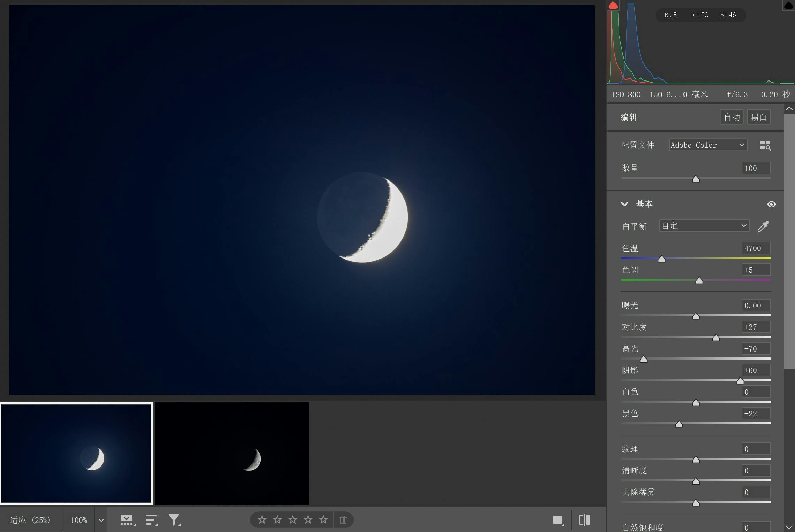This screenshot has height=532, width=795.
Task: Click the 阴影 shadows value +60
Action: click(x=756, y=370)
